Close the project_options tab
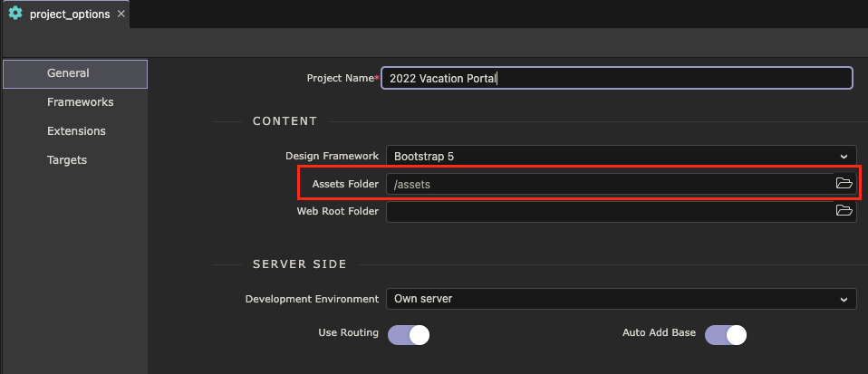This screenshot has width=868, height=374. pyautogui.click(x=121, y=14)
